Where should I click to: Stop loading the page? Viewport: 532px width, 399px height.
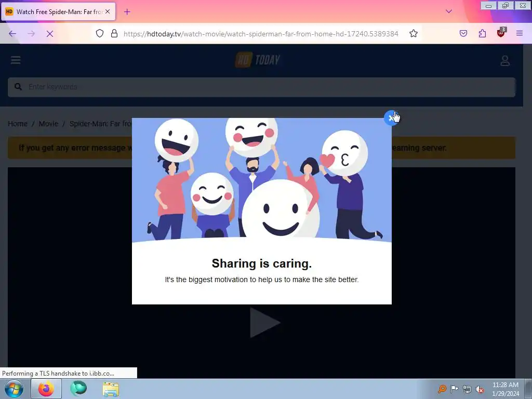click(49, 34)
